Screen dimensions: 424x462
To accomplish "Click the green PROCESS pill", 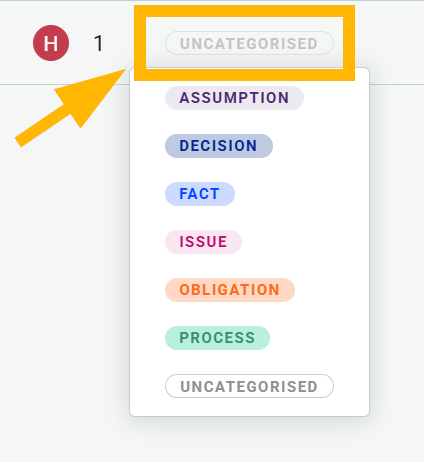I will (217, 338).
